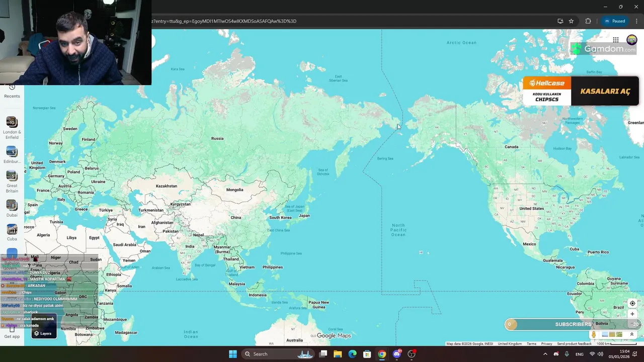Click the Mongolia label on map
Image resolution: width=644 pixels, height=362 pixels.
click(x=235, y=190)
